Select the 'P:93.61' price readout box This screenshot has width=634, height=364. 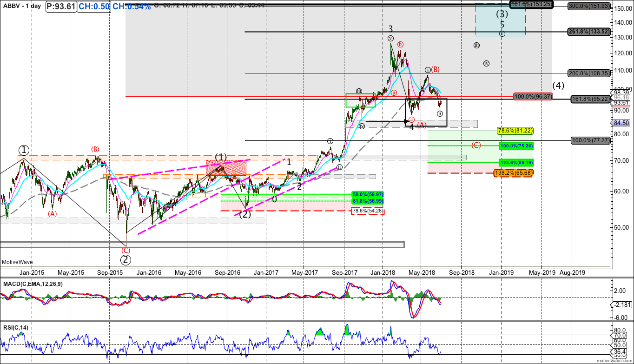pyautogui.click(x=61, y=7)
